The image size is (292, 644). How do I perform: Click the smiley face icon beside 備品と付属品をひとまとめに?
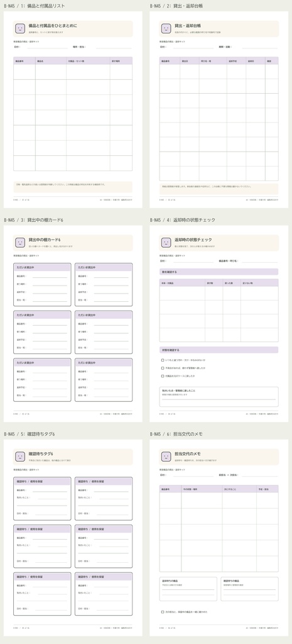point(20,29)
